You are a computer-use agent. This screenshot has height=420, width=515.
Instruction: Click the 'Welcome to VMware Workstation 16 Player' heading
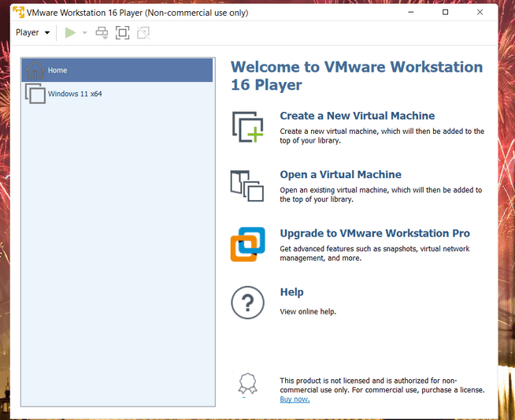coord(357,76)
